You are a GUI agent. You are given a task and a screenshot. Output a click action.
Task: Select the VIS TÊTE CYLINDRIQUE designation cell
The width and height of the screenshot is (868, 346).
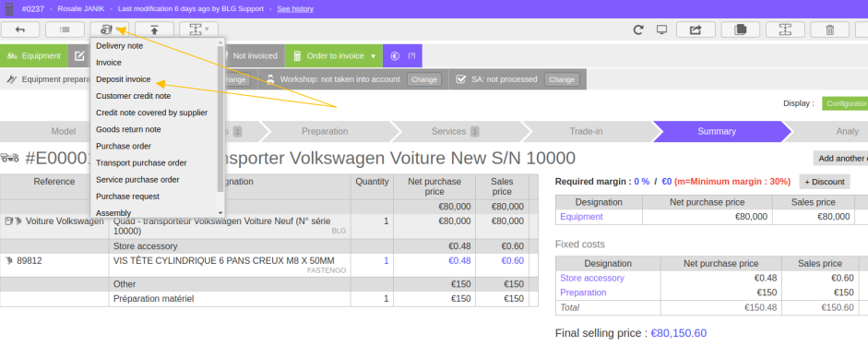click(x=229, y=265)
